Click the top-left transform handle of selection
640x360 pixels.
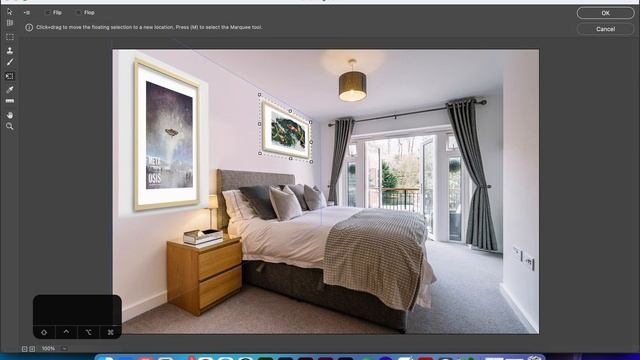tap(260, 95)
